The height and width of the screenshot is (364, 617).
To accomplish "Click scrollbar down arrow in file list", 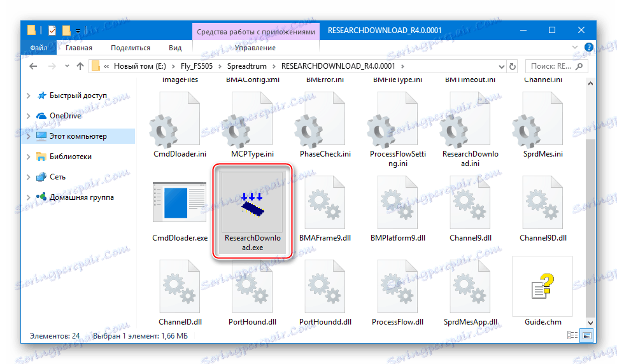I will pos(590,323).
